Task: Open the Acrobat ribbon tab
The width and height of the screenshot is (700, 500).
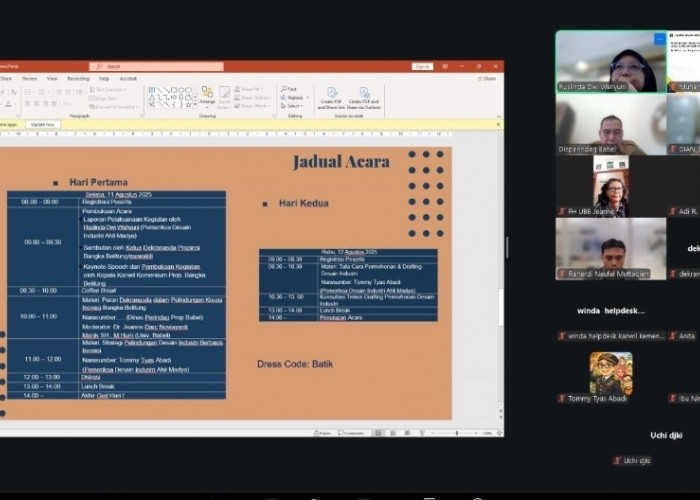Action: (x=128, y=79)
